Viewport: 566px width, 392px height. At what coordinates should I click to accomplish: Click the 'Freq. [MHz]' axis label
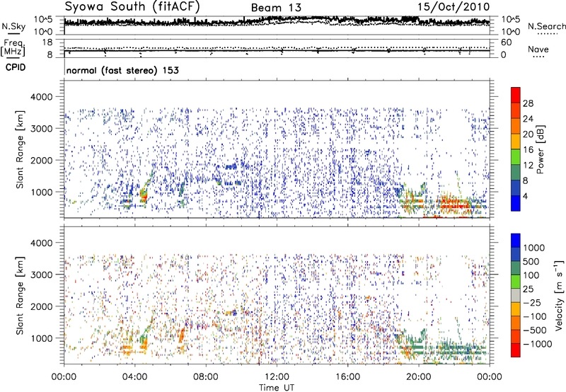click(x=13, y=48)
